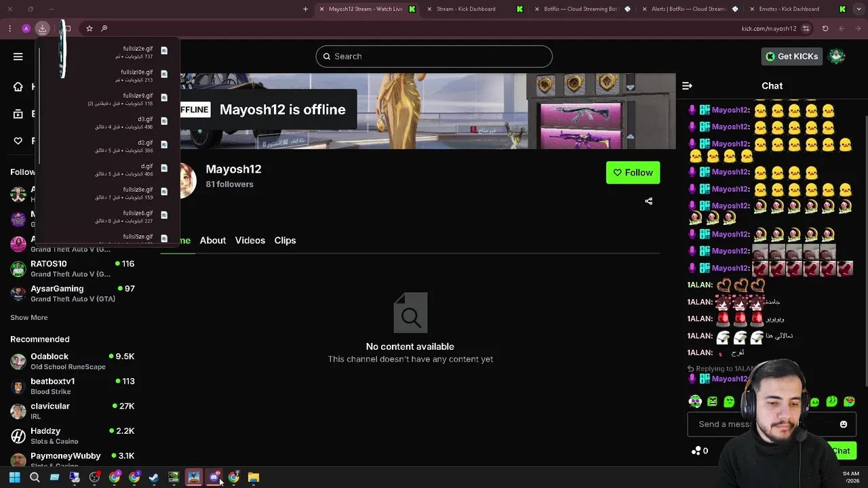
Task: Open the PUBG game taskbar icon
Action: pyautogui.click(x=194, y=477)
